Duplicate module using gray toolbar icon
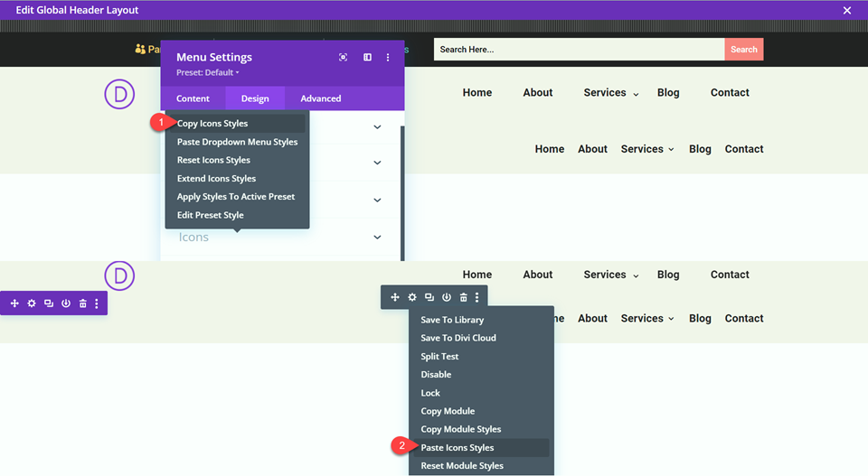Viewport: 868px width, 476px height. [x=429, y=297]
